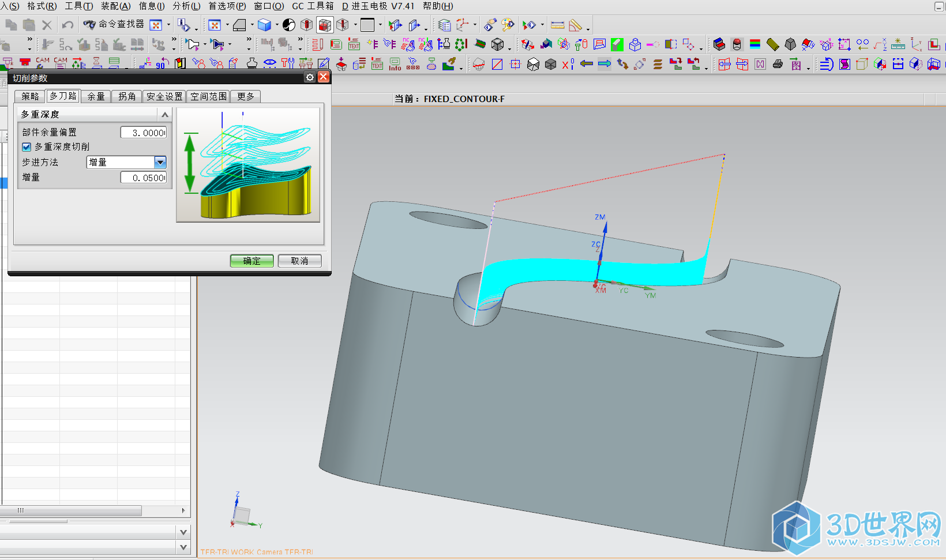Expand the lowest chevron in bottom-left panel
The width and height of the screenshot is (946, 560).
pos(183,547)
